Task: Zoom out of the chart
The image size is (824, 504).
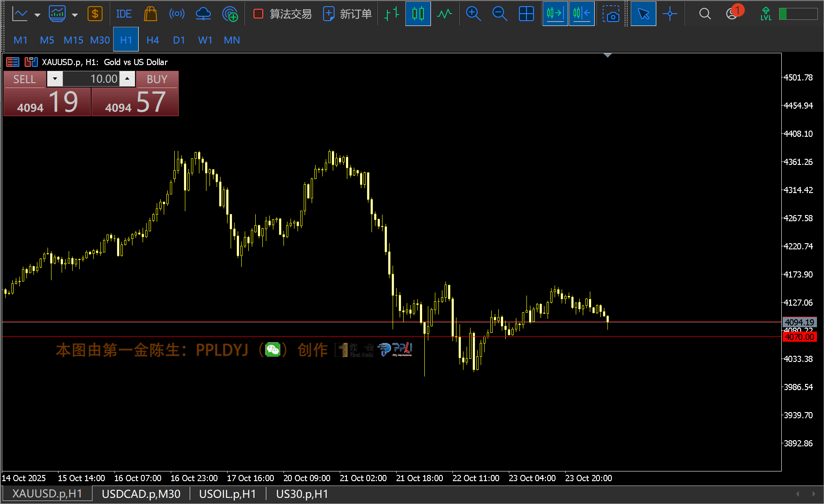Action: [x=500, y=14]
